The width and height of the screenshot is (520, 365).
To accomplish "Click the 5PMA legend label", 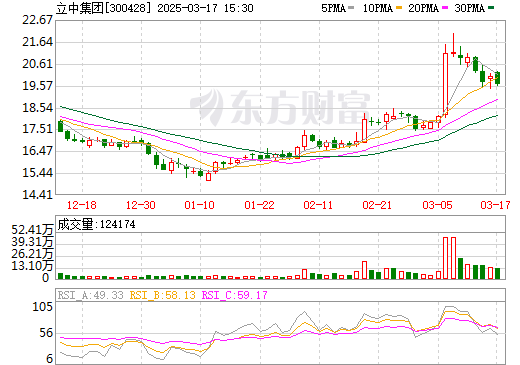I will (333, 8).
